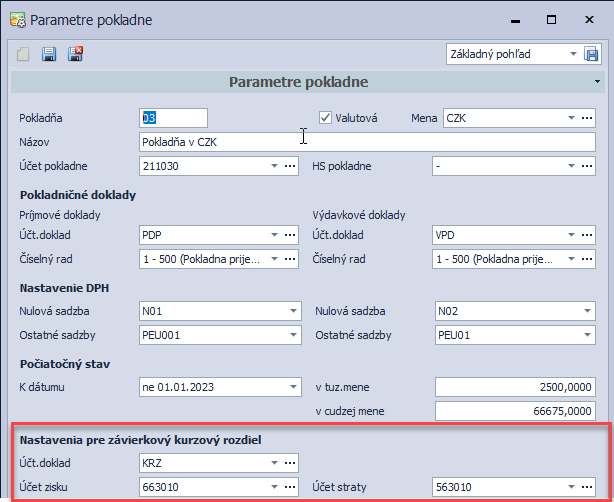
Task: Open the ellipsis lookup for Účet pokladne
Action: 290,166
